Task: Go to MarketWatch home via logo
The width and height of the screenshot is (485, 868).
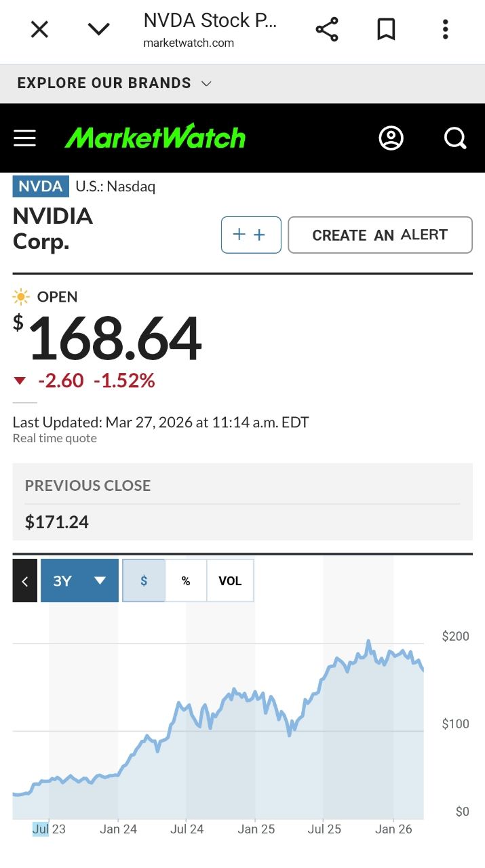Action: point(155,138)
